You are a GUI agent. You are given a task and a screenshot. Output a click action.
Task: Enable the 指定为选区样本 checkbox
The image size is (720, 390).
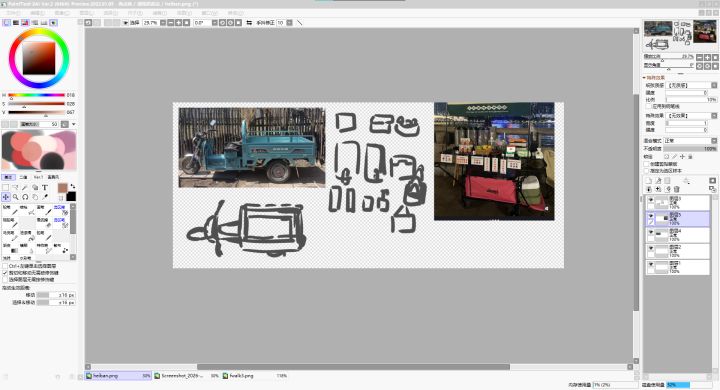coord(647,170)
